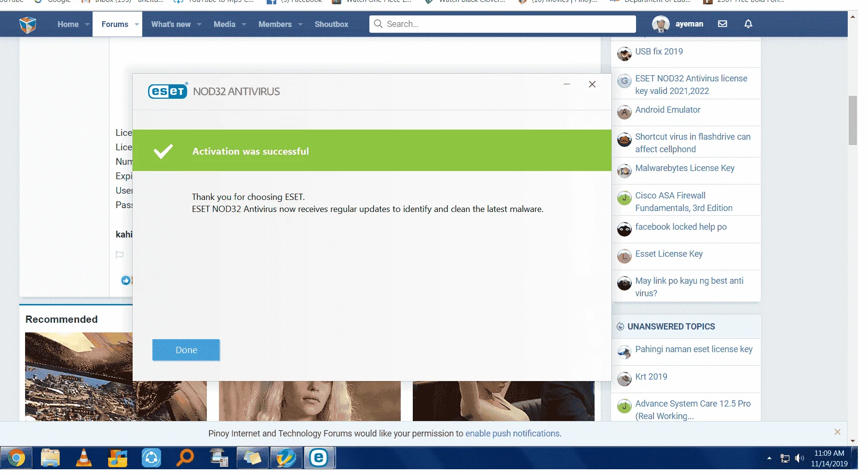Click Done in the ESET activation dialog
This screenshot has width=868, height=475.
(x=186, y=350)
